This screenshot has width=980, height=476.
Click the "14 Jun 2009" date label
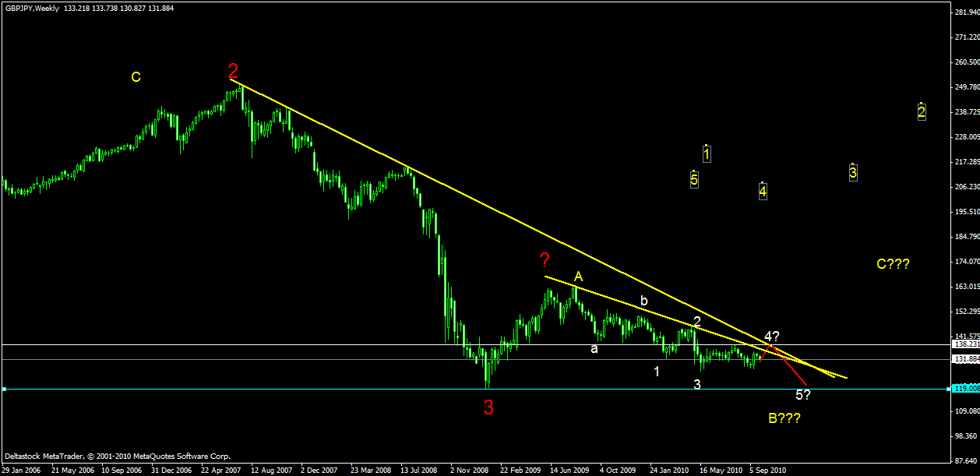pos(570,471)
